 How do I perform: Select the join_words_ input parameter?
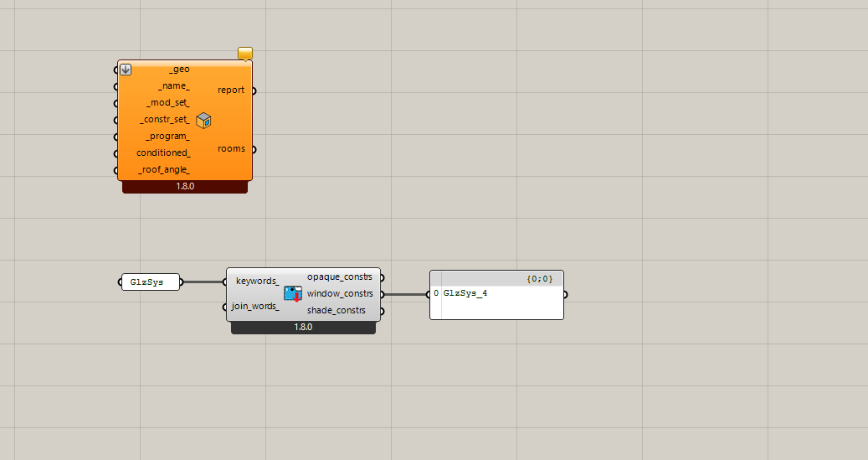255,306
